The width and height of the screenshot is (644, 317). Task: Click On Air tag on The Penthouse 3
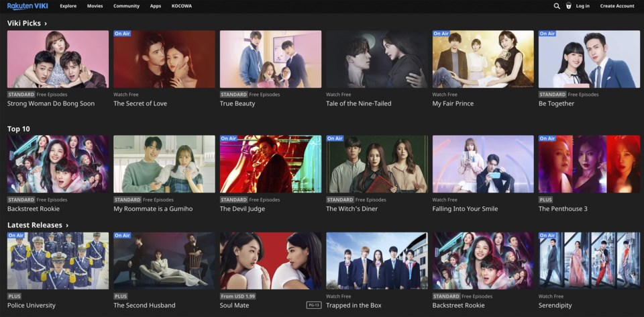tap(547, 138)
